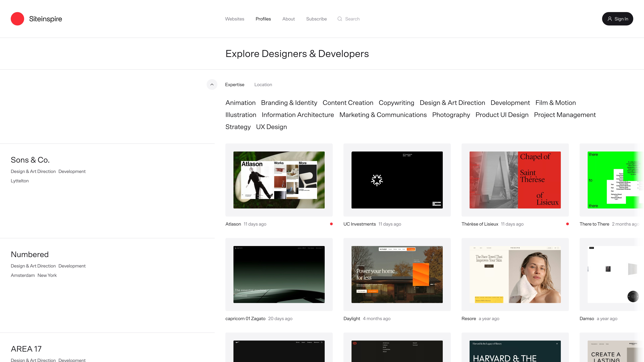Open the Numbered profile
This screenshot has width=644, height=362.
point(30,254)
